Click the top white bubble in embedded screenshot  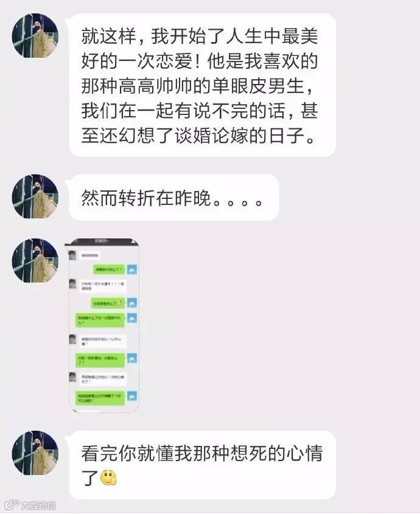90,255
